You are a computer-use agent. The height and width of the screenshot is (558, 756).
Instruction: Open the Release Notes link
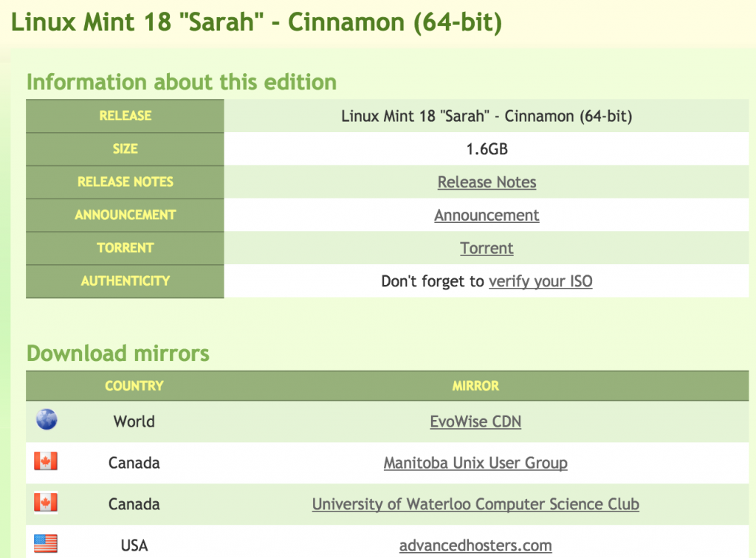click(487, 182)
